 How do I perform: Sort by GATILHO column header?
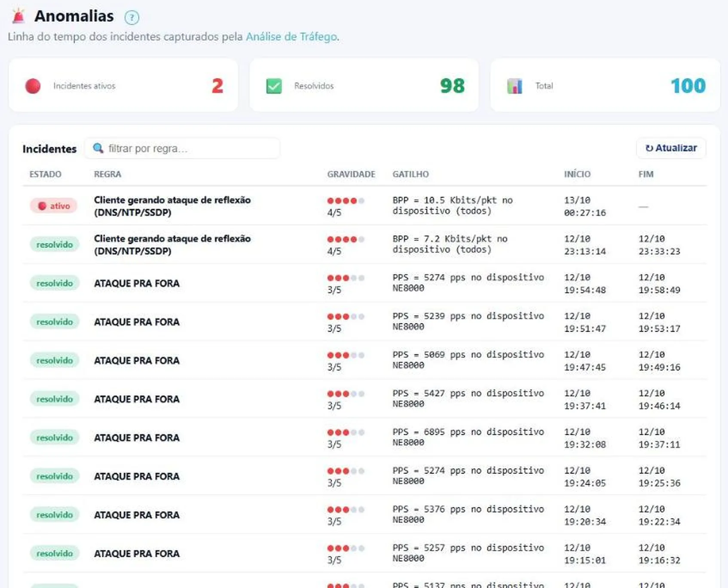click(410, 174)
